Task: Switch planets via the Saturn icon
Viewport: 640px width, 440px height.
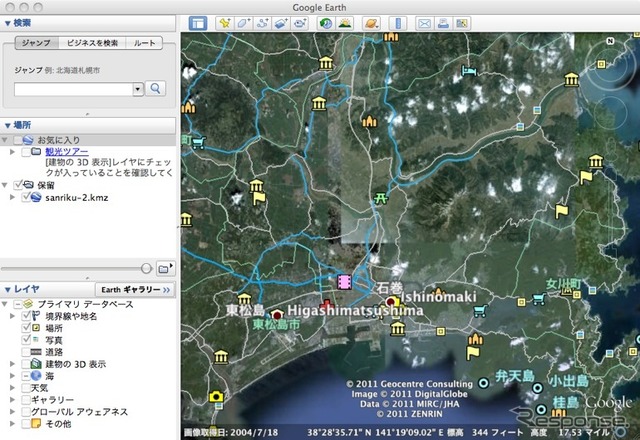Action: point(371,23)
